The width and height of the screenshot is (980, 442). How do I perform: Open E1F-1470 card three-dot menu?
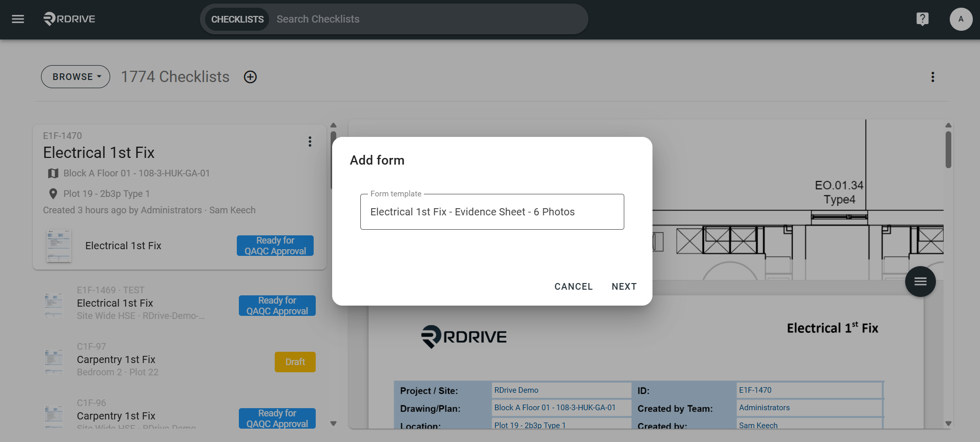point(310,142)
